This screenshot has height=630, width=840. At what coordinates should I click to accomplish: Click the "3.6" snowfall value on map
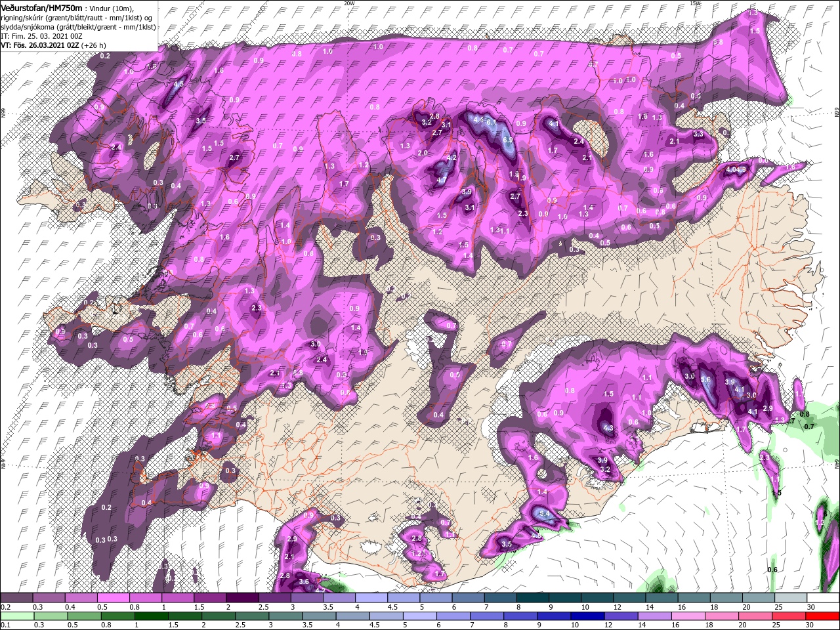tap(304, 581)
